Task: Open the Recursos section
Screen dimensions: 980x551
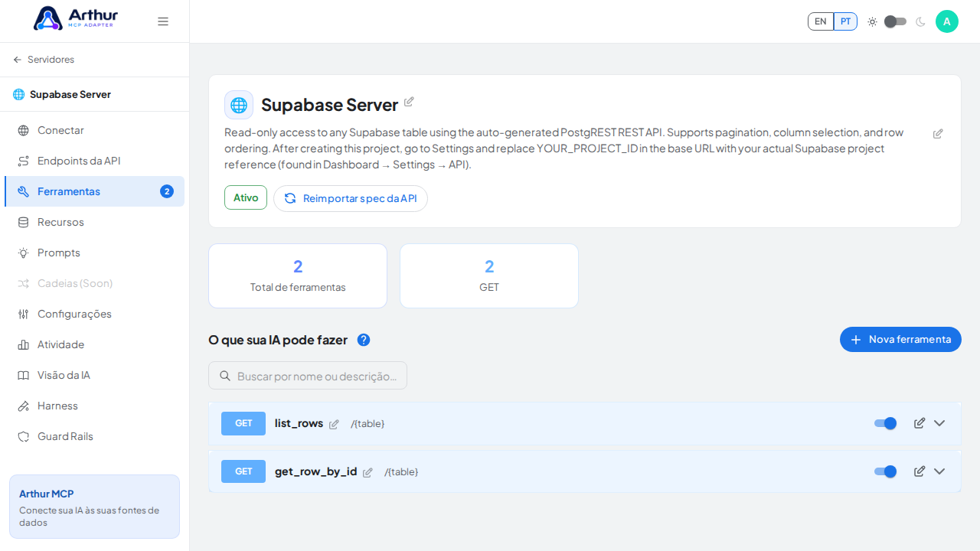Action: point(94,222)
